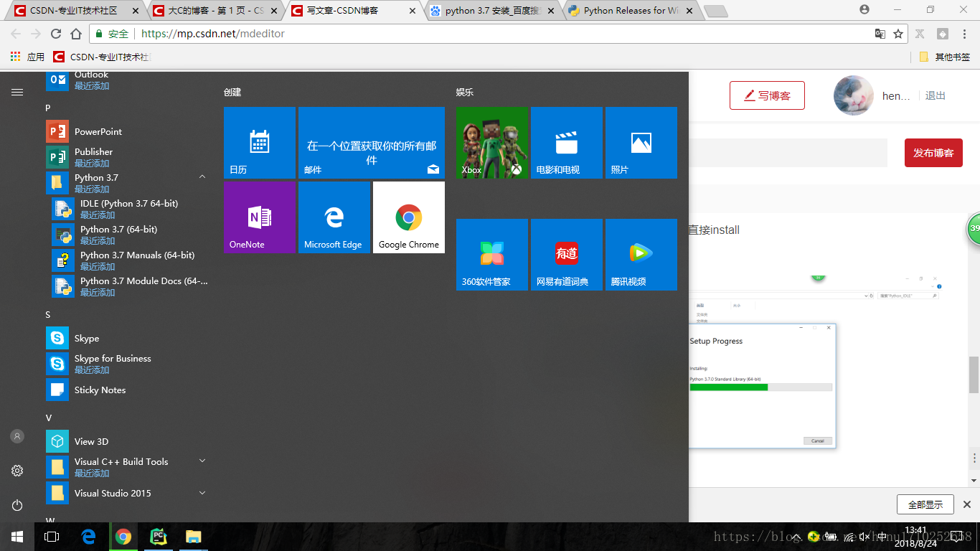
Task: Click the 写博客 button
Action: (x=767, y=95)
